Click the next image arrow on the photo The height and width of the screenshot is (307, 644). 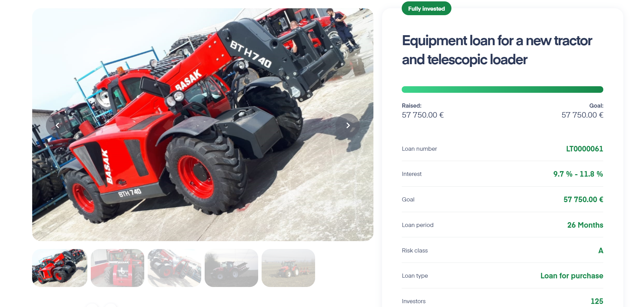tap(348, 126)
